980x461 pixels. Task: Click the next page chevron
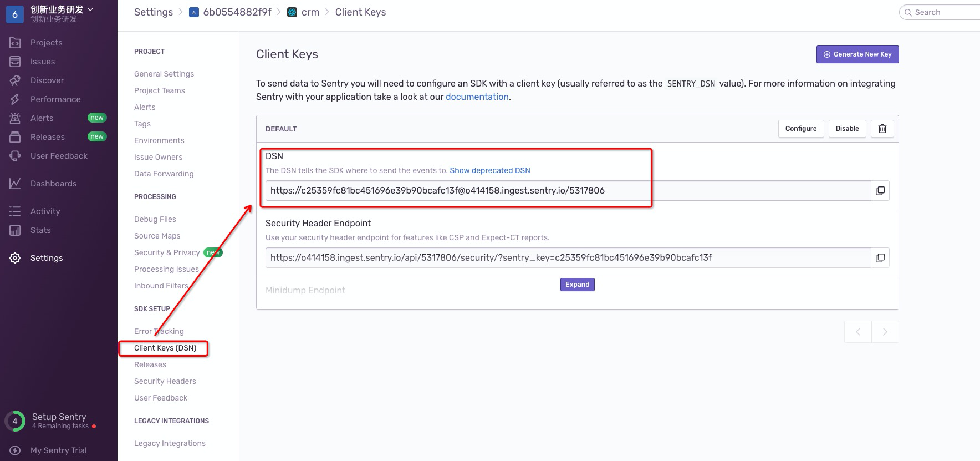885,332
